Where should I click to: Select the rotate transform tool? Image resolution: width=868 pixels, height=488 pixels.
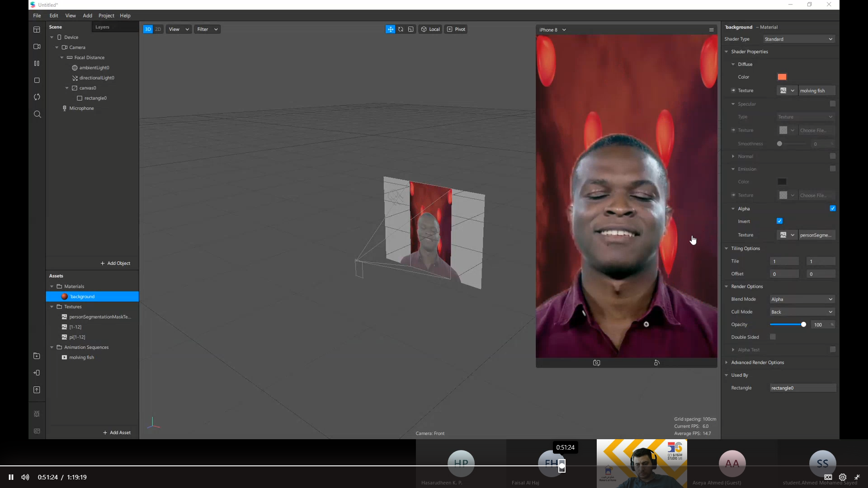pos(401,29)
